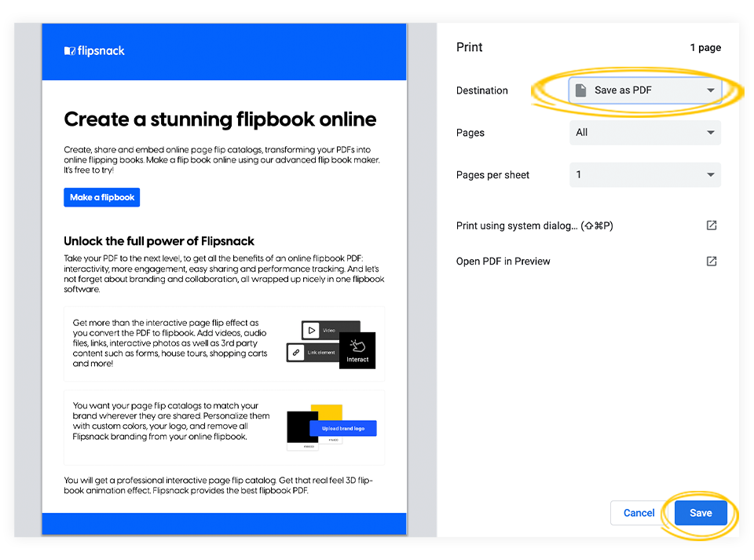Open the Pages dropdown
The height and width of the screenshot is (560, 754).
[644, 132]
